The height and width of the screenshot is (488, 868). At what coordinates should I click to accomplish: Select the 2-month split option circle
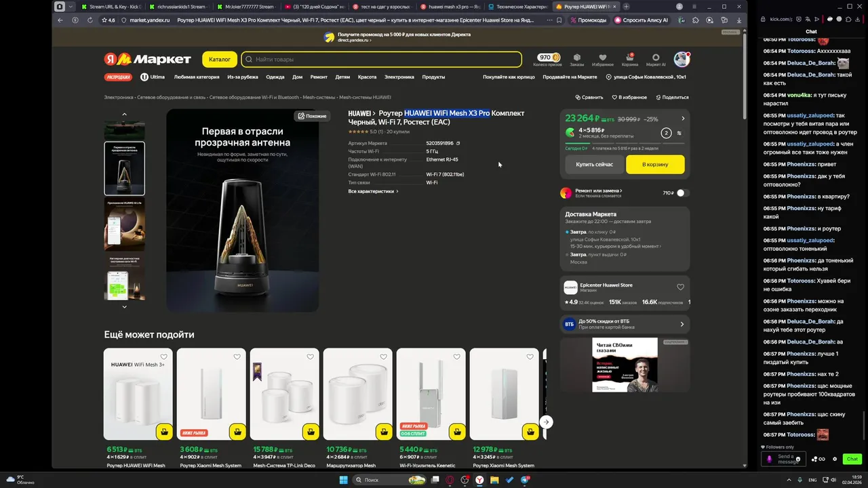[666, 133]
